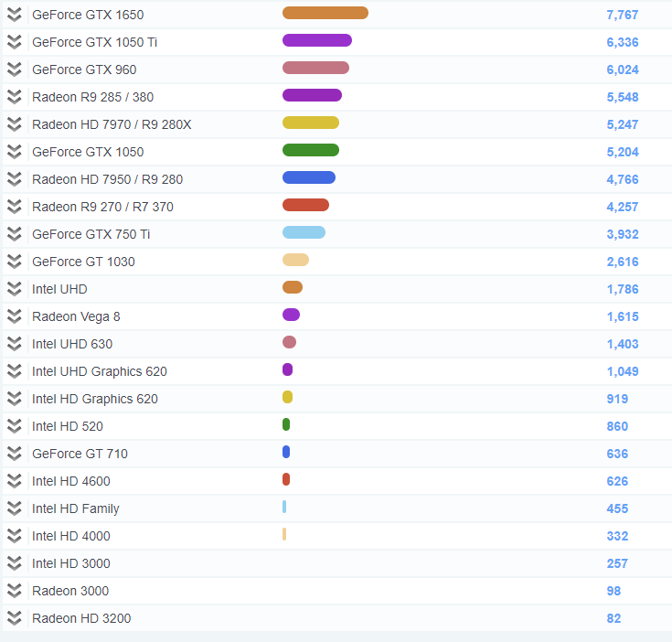This screenshot has height=642, width=672.
Task: Expand the GeForce GT 710 row chevron
Action: coord(14,454)
